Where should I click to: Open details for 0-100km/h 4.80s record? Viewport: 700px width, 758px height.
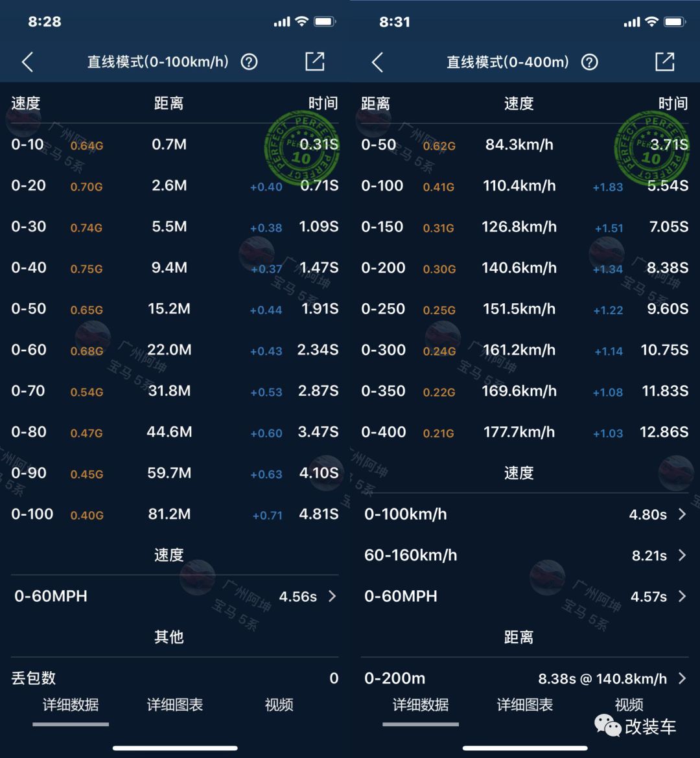524,514
